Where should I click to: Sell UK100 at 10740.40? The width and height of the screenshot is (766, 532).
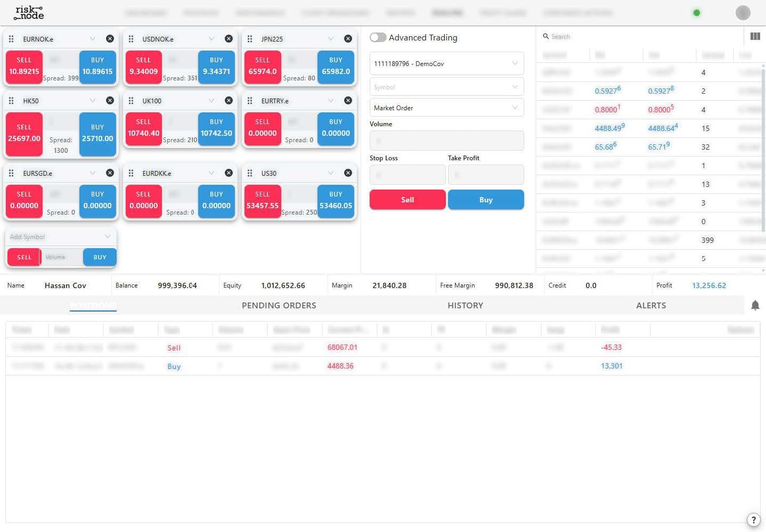143,129
